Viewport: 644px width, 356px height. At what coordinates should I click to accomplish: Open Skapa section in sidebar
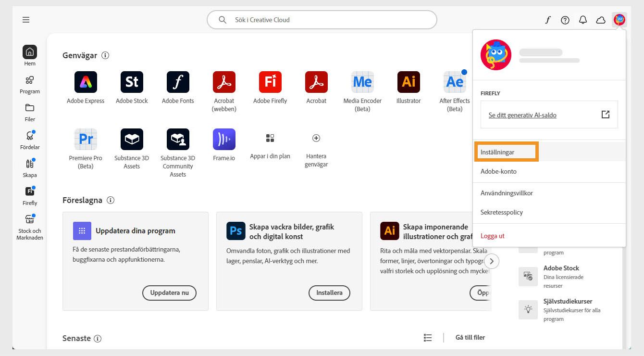[x=30, y=167]
